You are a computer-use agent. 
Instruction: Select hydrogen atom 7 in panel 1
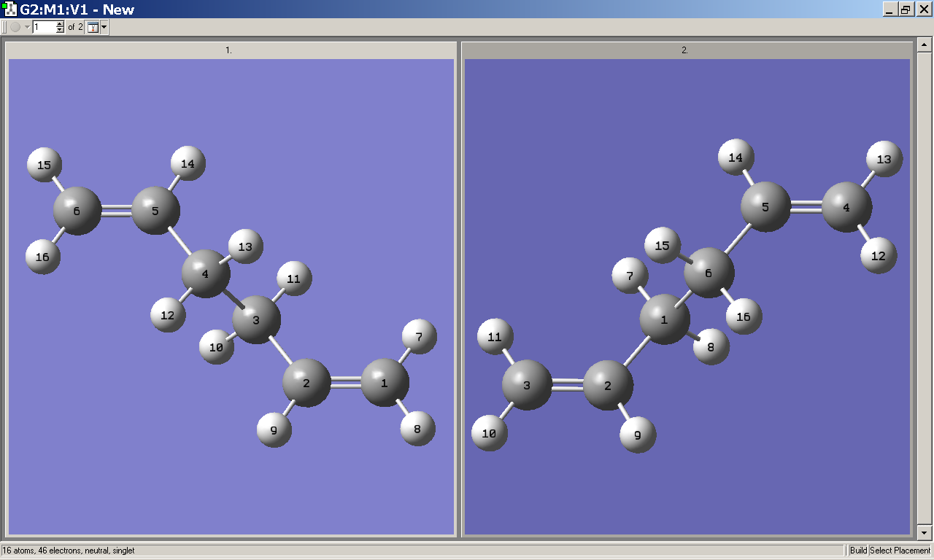[419, 337]
